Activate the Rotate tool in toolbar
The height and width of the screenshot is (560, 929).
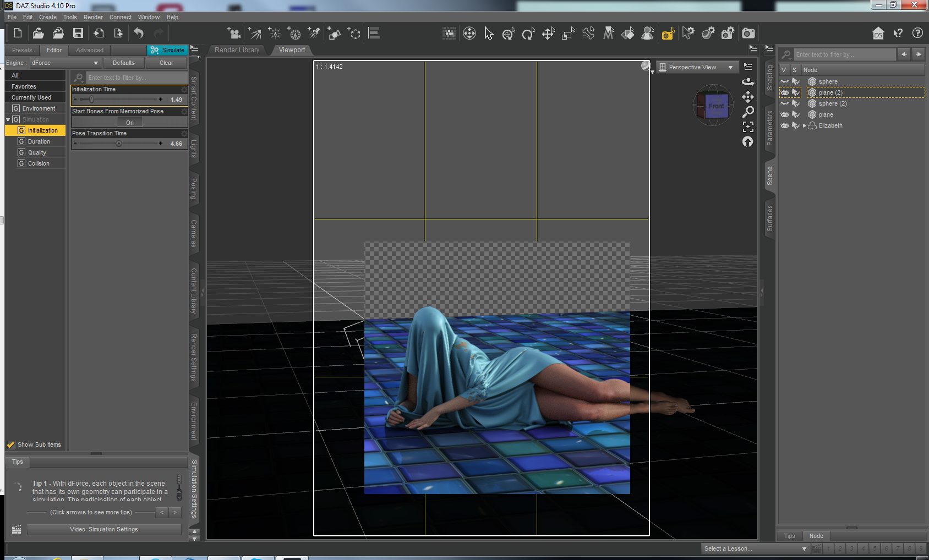[x=528, y=34]
